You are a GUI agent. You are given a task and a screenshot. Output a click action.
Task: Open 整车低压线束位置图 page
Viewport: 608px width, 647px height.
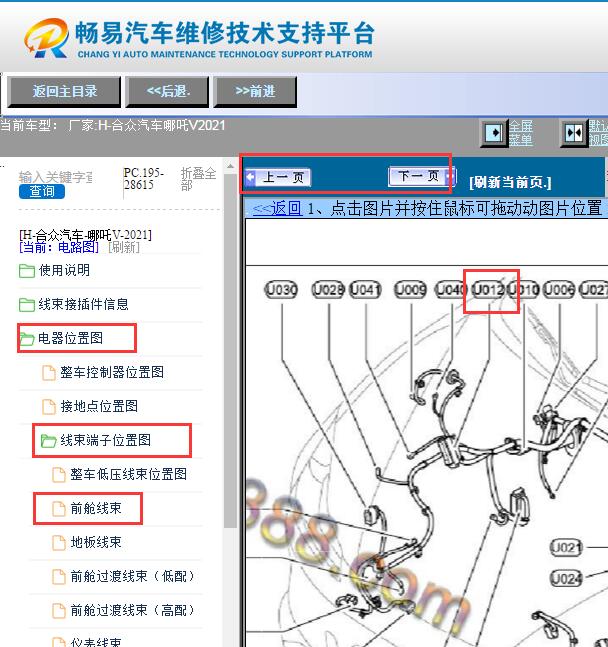[x=128, y=474]
